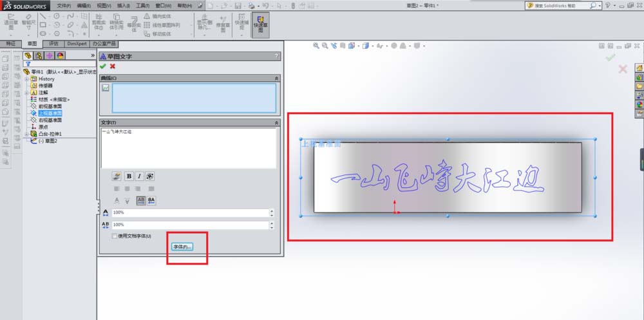Select the Rectangle sketch tool
Viewport: 644px width, 320px height.
(43, 25)
